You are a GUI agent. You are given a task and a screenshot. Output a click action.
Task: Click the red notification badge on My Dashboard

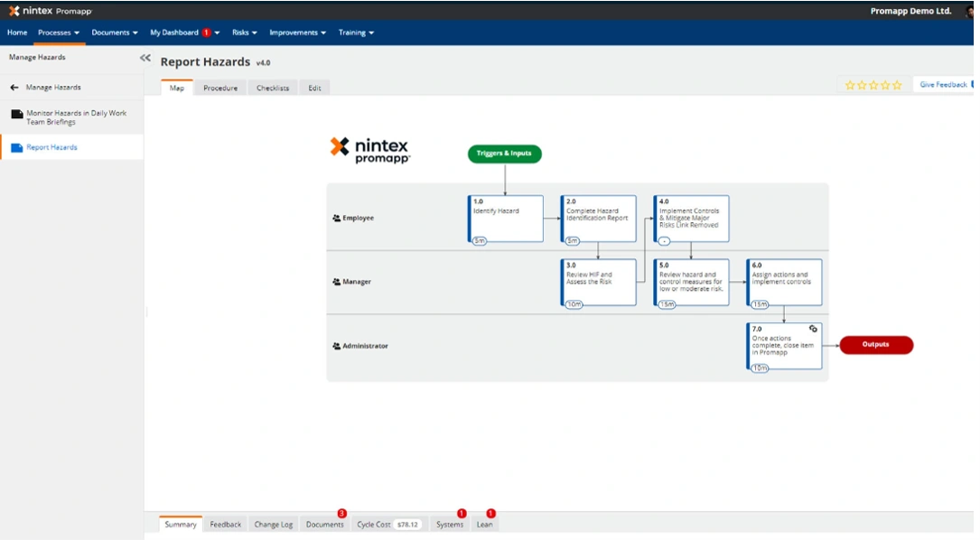pyautogui.click(x=206, y=33)
